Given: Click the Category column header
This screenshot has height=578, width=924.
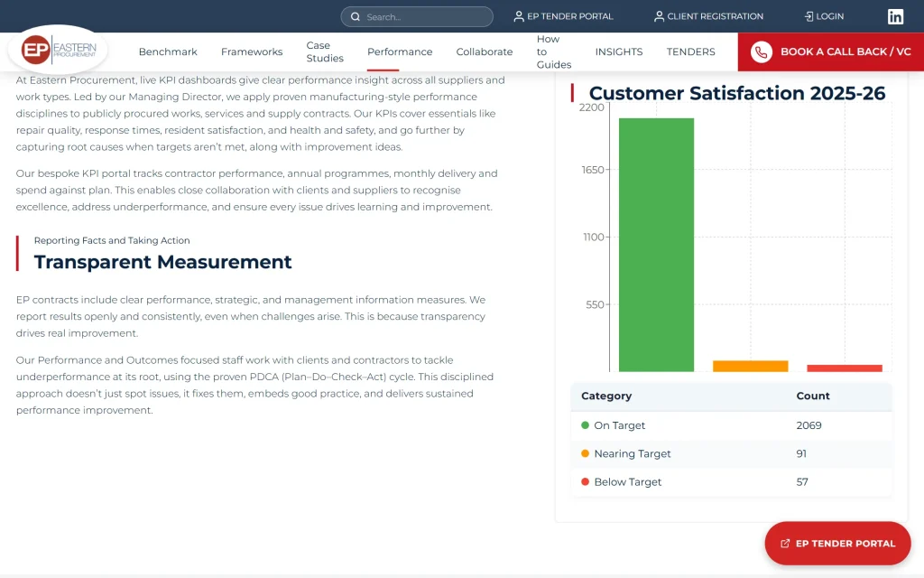Looking at the screenshot, I should pyautogui.click(x=606, y=396).
